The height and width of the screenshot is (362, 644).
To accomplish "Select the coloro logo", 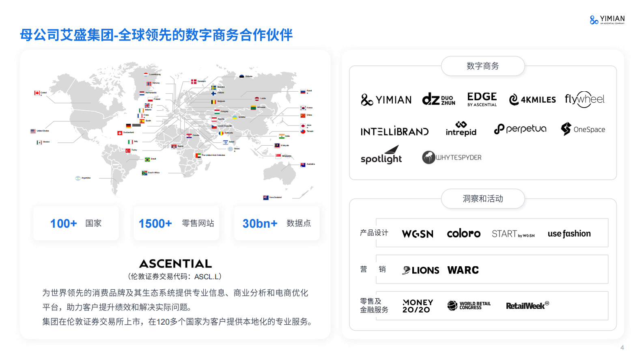I will click(x=463, y=233).
